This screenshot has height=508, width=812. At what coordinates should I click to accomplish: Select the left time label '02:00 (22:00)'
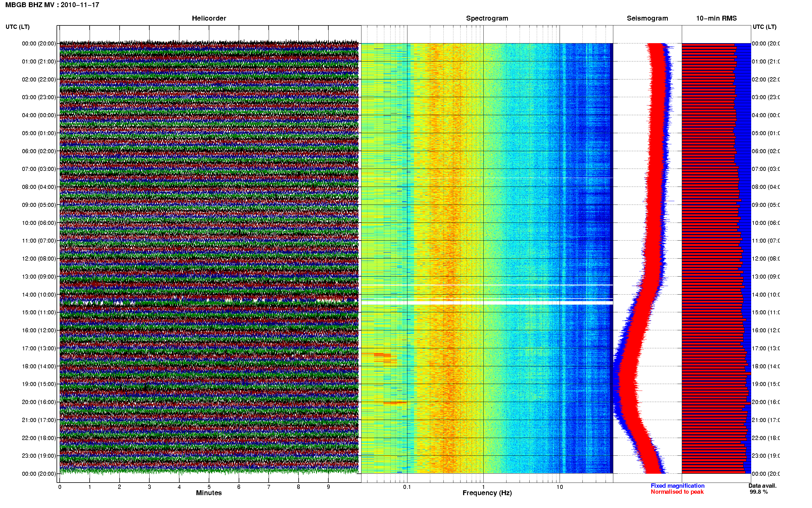click(39, 79)
